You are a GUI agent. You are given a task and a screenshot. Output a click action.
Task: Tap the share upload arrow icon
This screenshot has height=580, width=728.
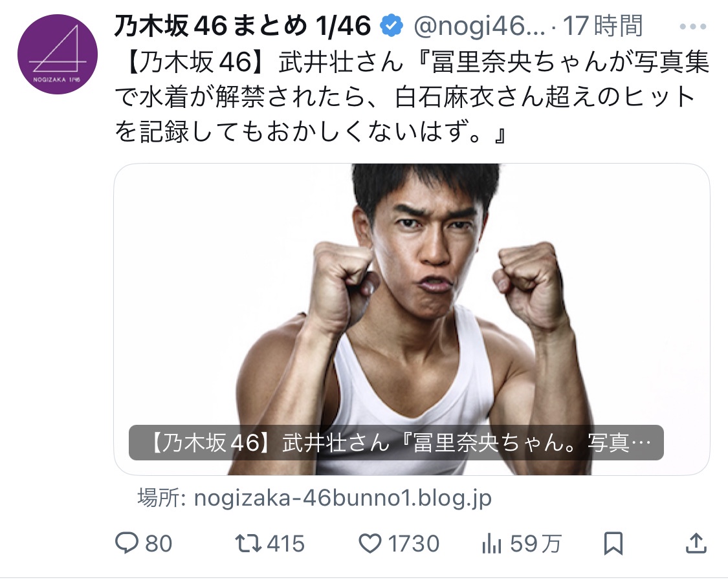click(696, 543)
